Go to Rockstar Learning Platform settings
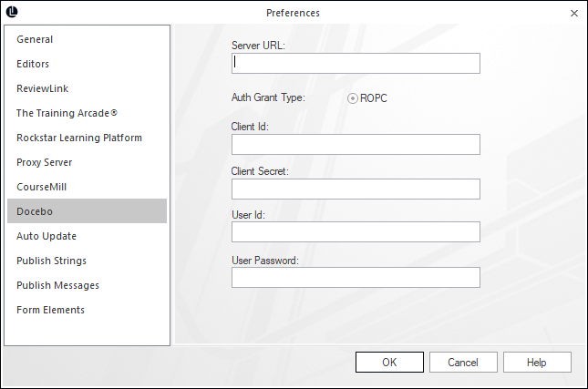The height and width of the screenshot is (389, 588). pos(79,138)
